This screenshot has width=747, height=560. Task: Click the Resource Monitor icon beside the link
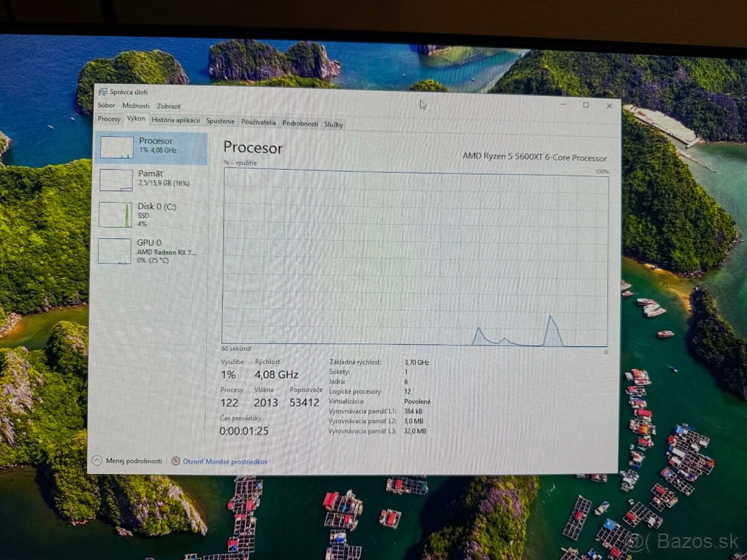[x=176, y=461]
